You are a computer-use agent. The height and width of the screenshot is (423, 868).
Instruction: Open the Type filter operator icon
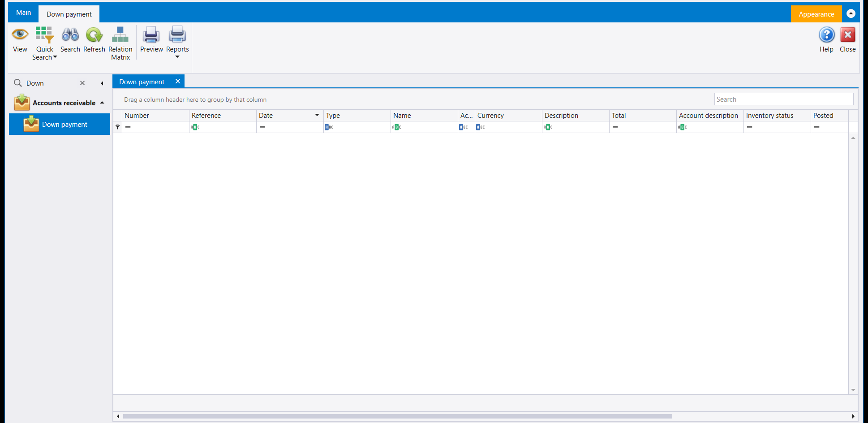(x=329, y=127)
